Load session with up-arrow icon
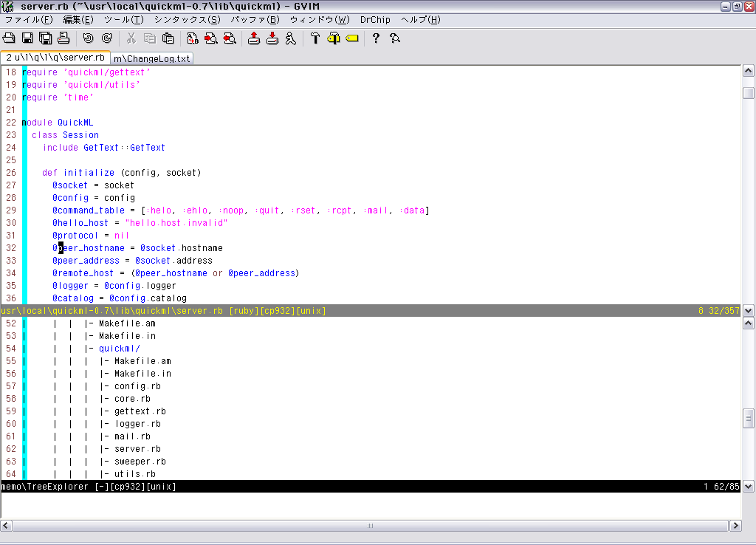756x545 pixels. coord(254,38)
